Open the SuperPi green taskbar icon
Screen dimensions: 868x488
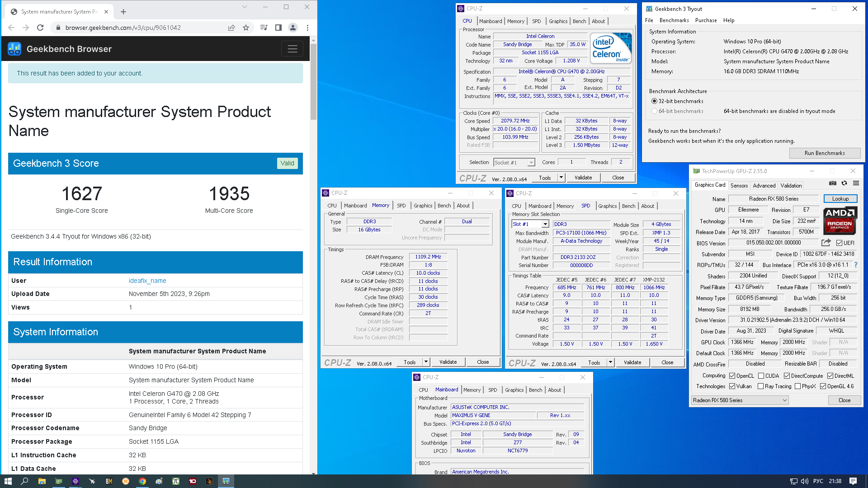click(176, 481)
